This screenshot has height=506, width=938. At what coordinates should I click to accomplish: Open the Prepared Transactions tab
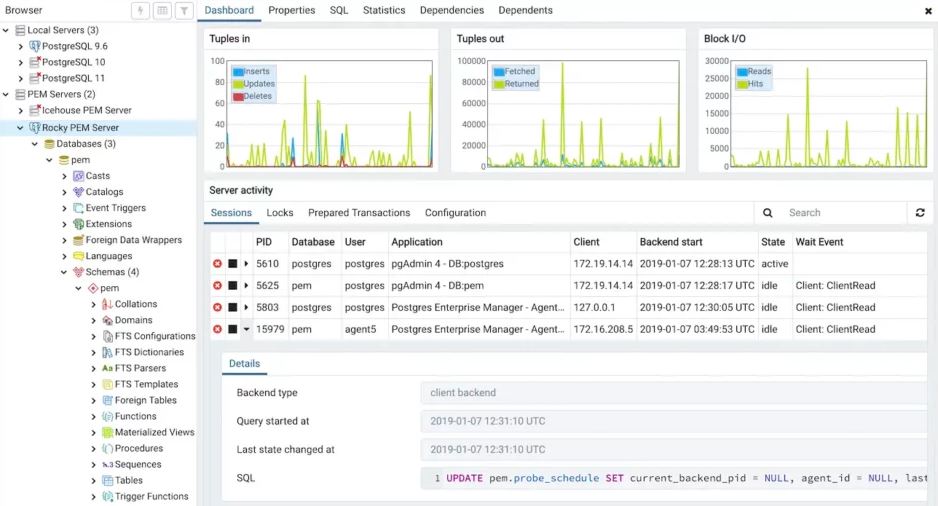(x=359, y=213)
